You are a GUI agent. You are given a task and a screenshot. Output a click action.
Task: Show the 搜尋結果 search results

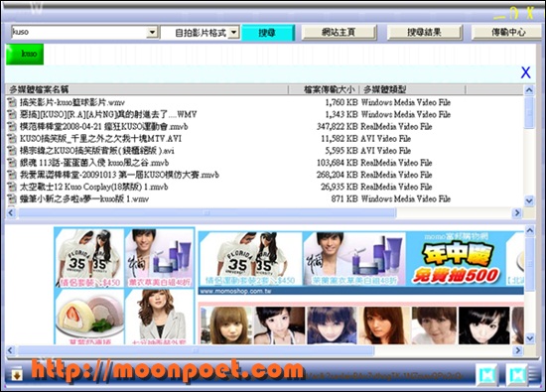425,33
